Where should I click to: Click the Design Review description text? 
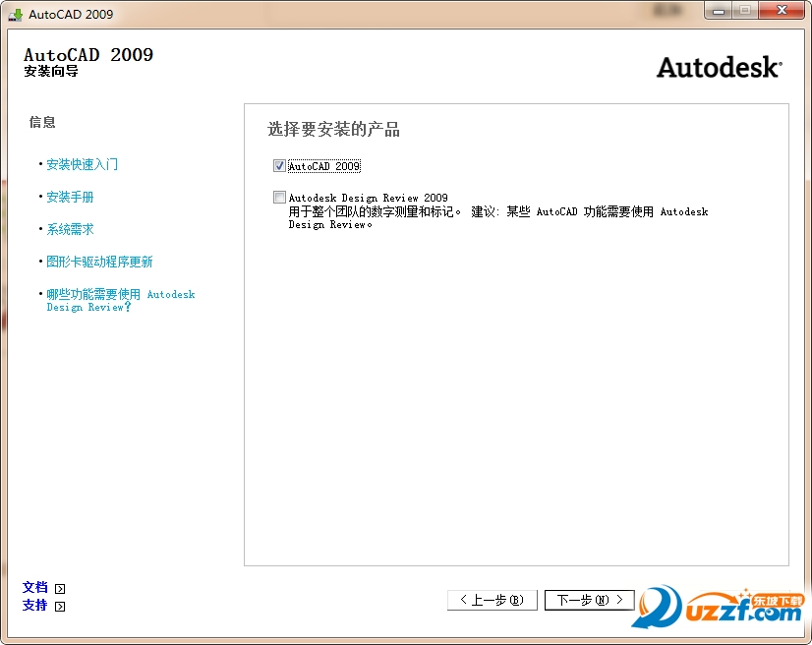pos(498,217)
